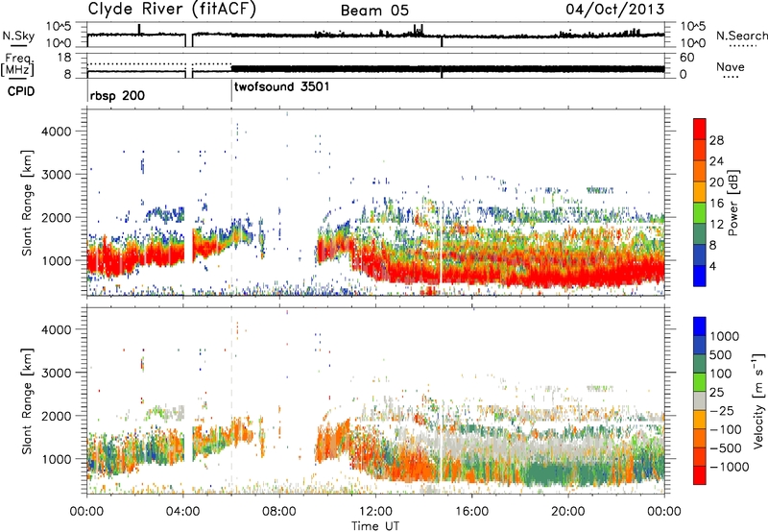Click the red bottom segment of the Velocity colorbar
Image resolution: width=768 pixels, height=532 pixels.
click(x=700, y=475)
